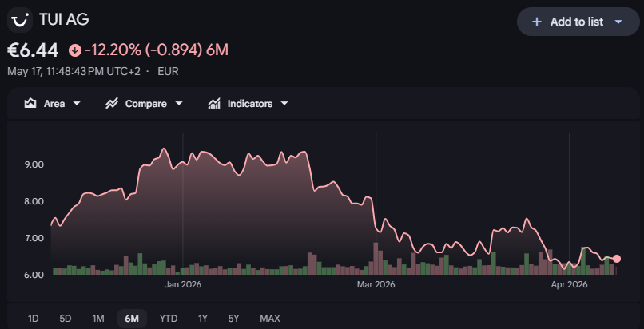Expand the Compare dropdown arrow
This screenshot has width=644, height=329.
[x=179, y=104]
